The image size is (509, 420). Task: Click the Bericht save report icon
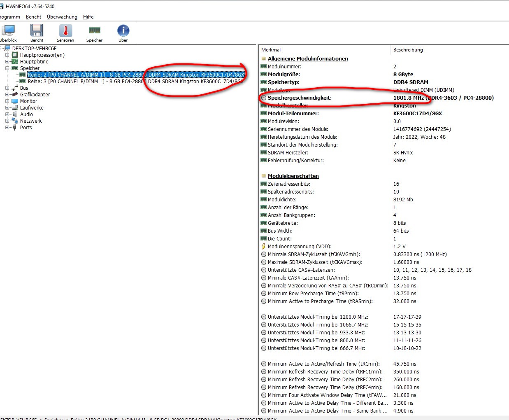pyautogui.click(x=37, y=30)
